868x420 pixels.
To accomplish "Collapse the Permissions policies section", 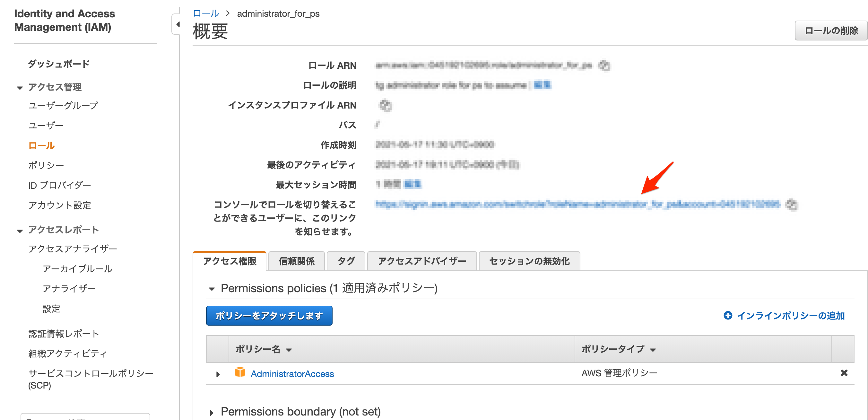I will point(212,289).
